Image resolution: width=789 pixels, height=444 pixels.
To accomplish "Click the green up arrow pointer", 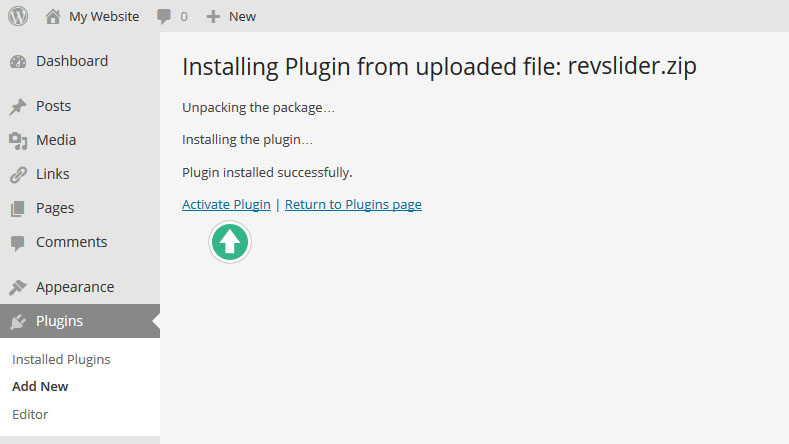I will coord(230,241).
